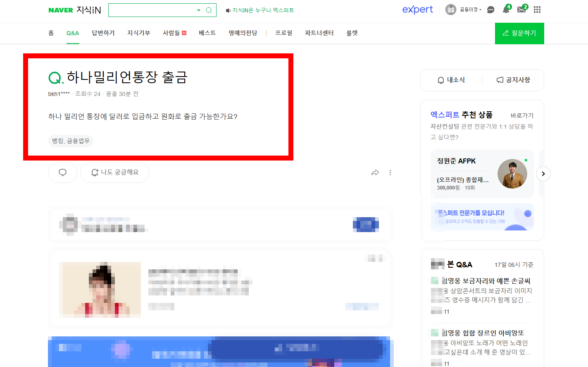
Task: Open the 답변하기 tab
Action: click(x=103, y=33)
